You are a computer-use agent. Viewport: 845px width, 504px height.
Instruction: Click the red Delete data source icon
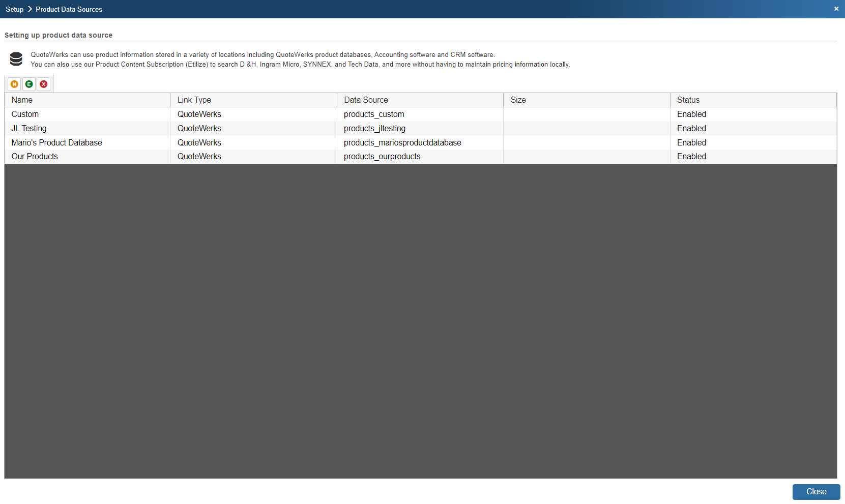click(x=44, y=84)
